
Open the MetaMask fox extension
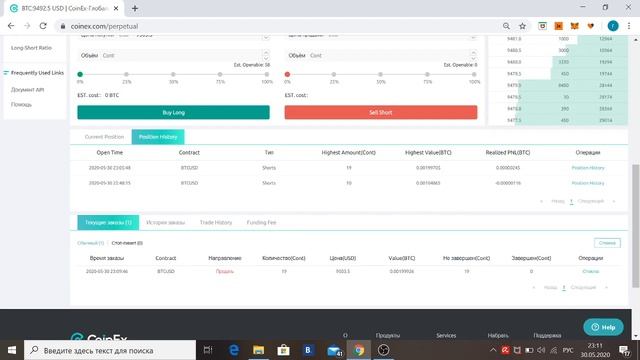tap(574, 26)
